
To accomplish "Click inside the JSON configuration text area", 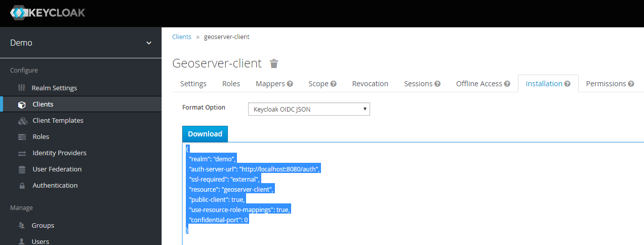I will click(413, 193).
